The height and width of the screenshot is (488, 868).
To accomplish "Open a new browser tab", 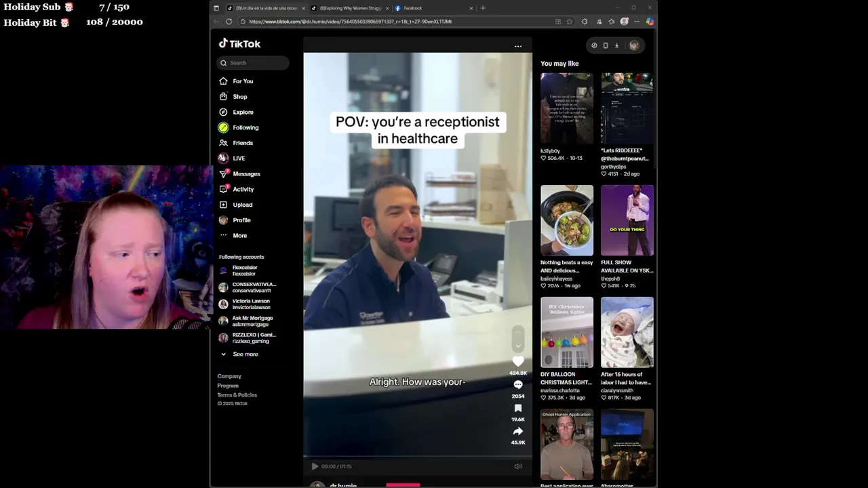I will coord(483,8).
